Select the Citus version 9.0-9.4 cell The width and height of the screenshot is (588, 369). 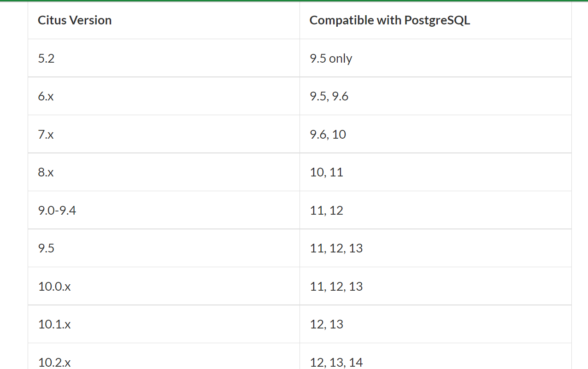pos(57,211)
